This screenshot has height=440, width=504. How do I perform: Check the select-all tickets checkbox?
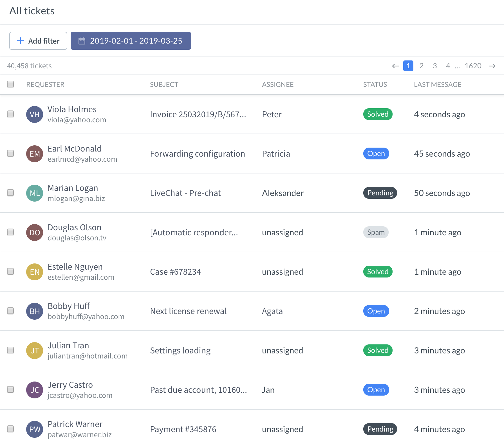[10, 84]
